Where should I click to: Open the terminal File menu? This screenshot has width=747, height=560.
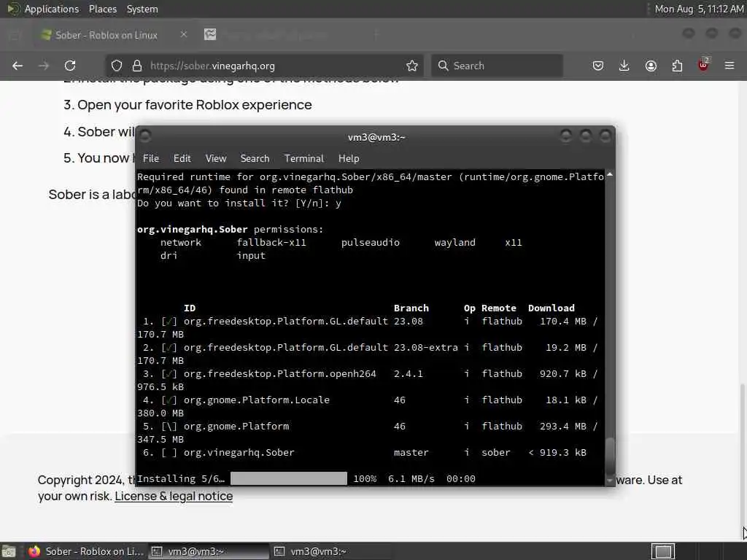(x=150, y=158)
